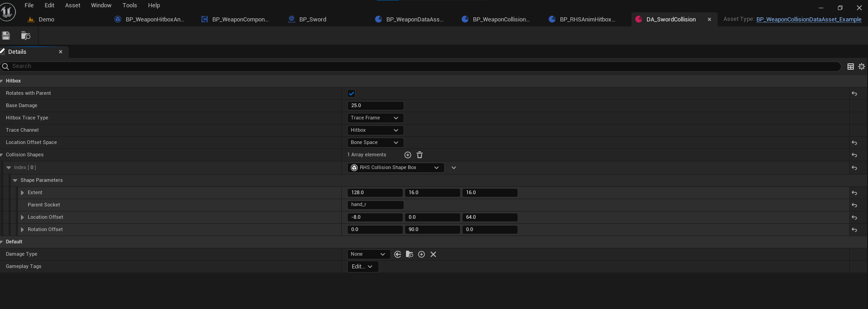Expand the Extent vector property
Screen dimensions: 868x309
coord(22,193)
